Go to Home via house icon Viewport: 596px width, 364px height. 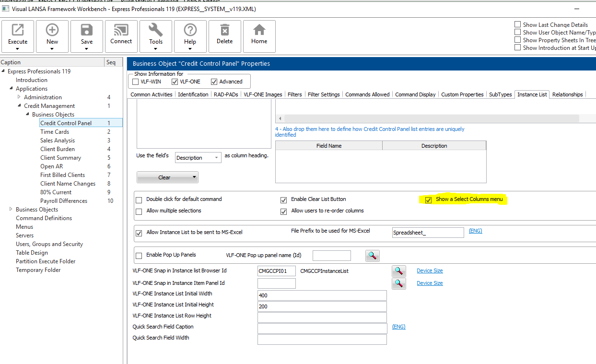(x=259, y=30)
